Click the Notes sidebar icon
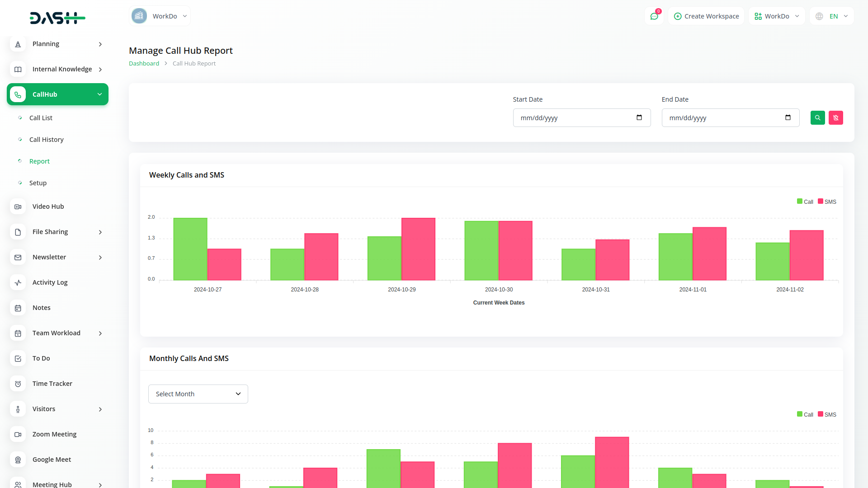 coord(18,308)
